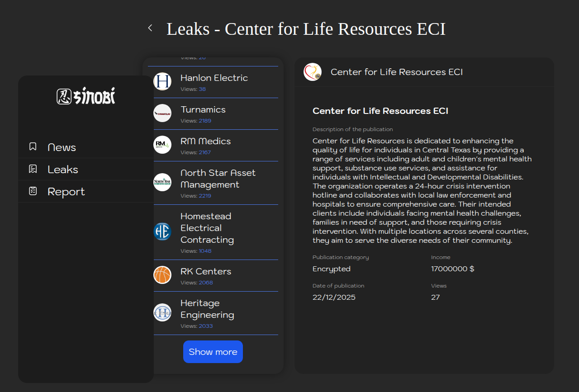Click the Report checklist icon
Viewport: 579px width, 392px height.
click(x=33, y=191)
